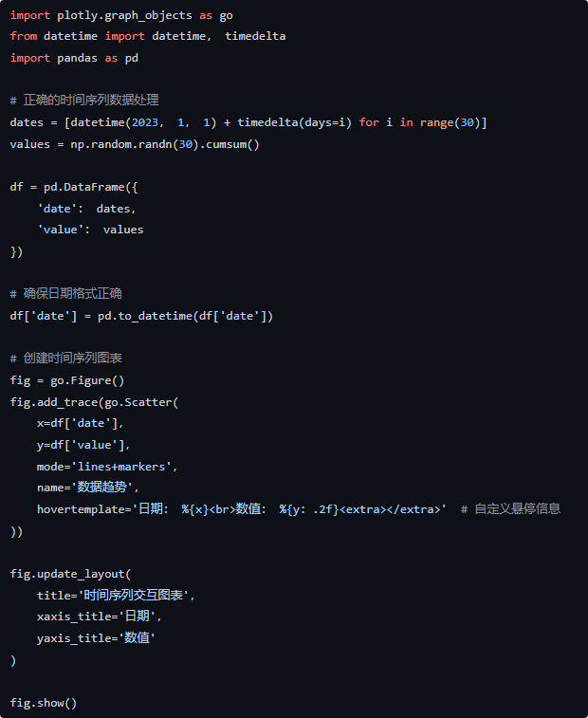Image resolution: width=588 pixels, height=718 pixels.
Task: Click the trailing comment "自定义悬停信息"
Action: (x=517, y=508)
